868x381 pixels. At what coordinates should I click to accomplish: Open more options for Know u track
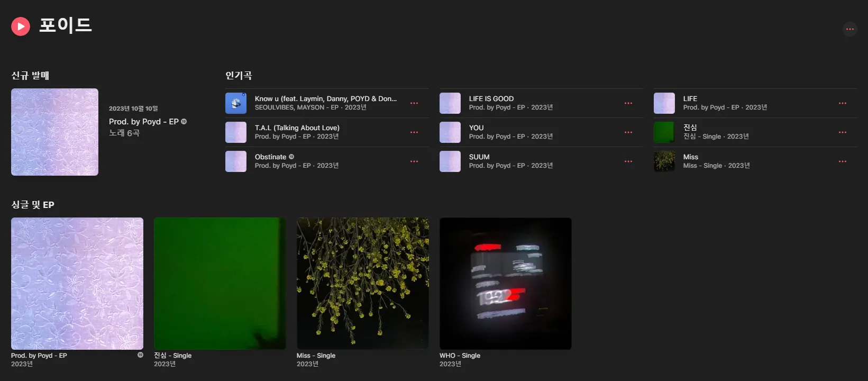tap(414, 103)
